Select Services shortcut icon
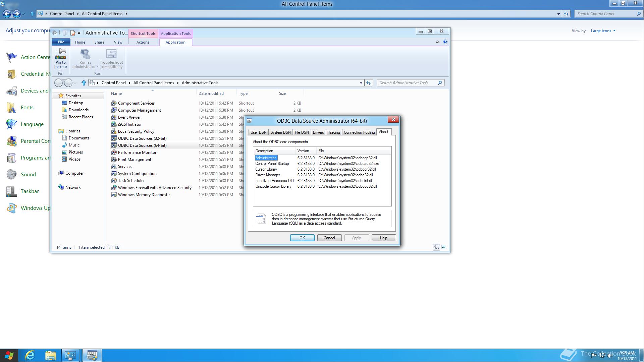644x362 pixels. [114, 167]
